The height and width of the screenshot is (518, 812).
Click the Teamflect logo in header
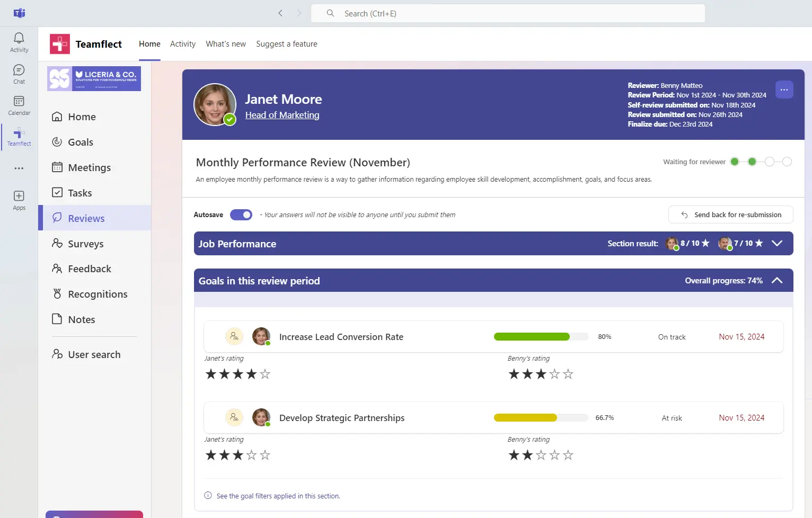60,44
